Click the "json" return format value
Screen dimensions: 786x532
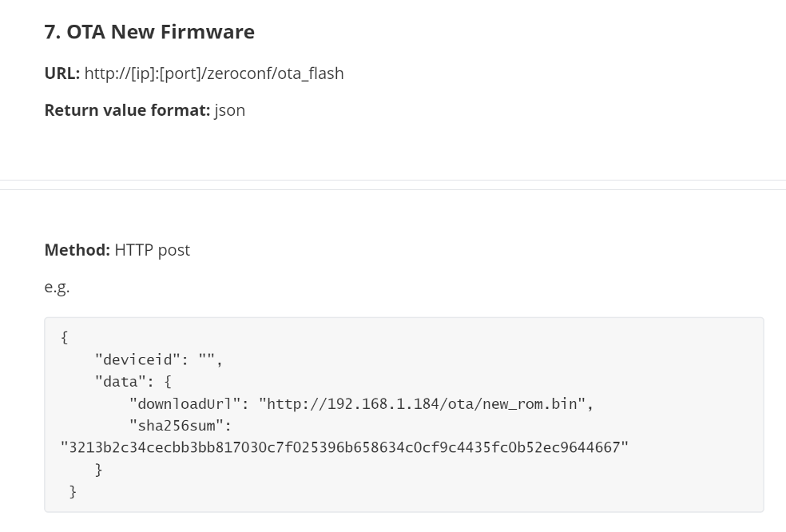point(230,110)
